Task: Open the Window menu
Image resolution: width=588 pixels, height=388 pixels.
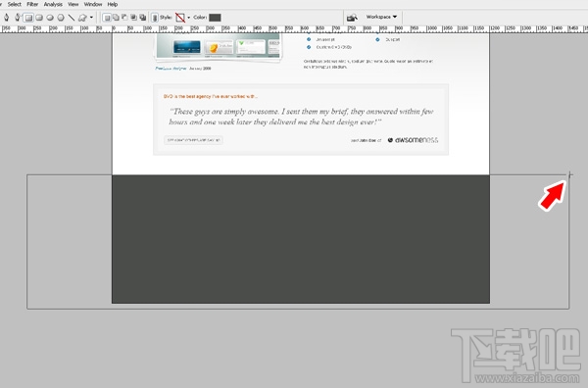Action: click(x=93, y=4)
